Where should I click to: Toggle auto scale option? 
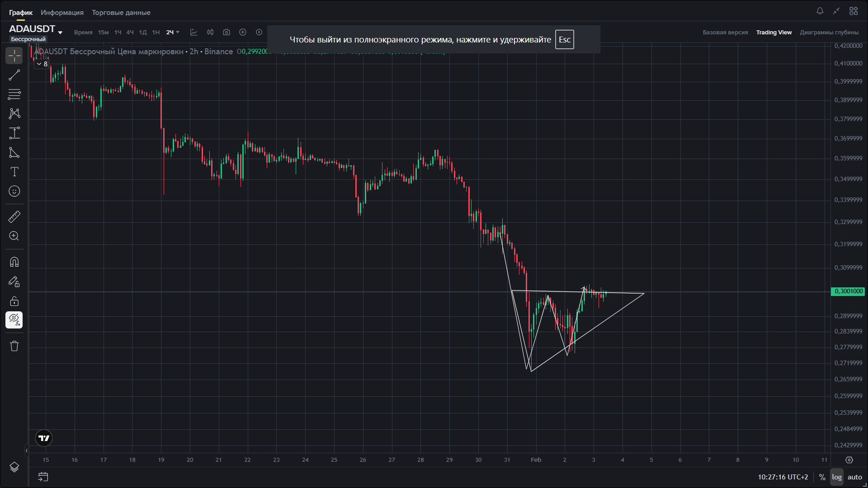[854, 477]
